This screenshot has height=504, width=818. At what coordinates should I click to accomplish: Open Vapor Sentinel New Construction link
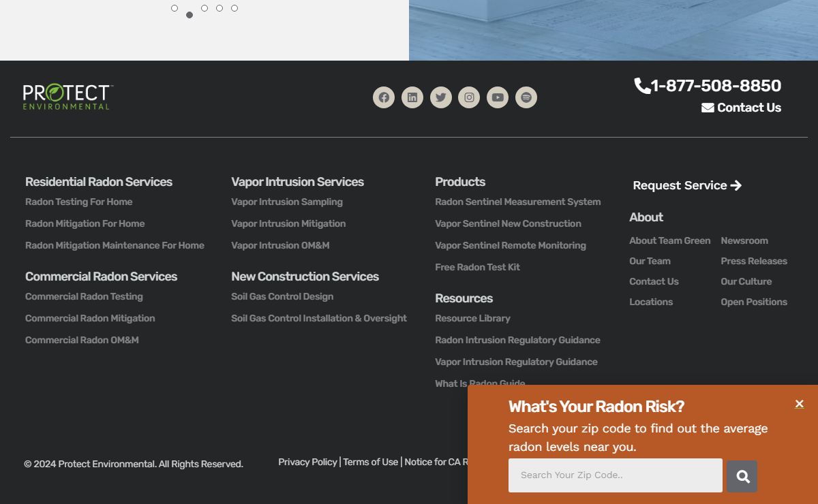pos(508,223)
